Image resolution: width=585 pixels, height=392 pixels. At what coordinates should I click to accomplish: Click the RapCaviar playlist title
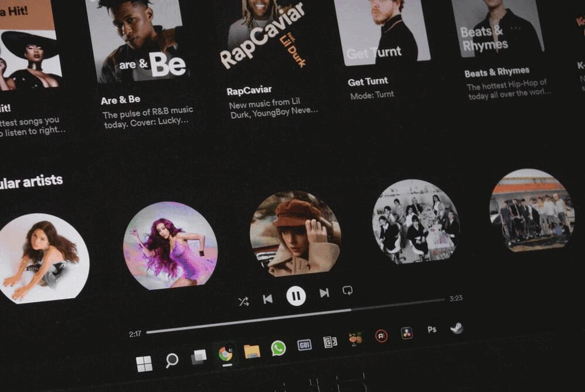click(x=249, y=91)
